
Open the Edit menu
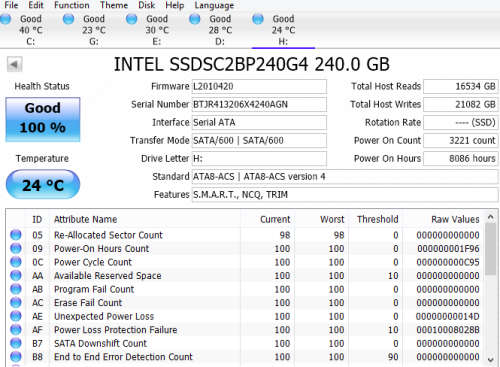[x=36, y=5]
